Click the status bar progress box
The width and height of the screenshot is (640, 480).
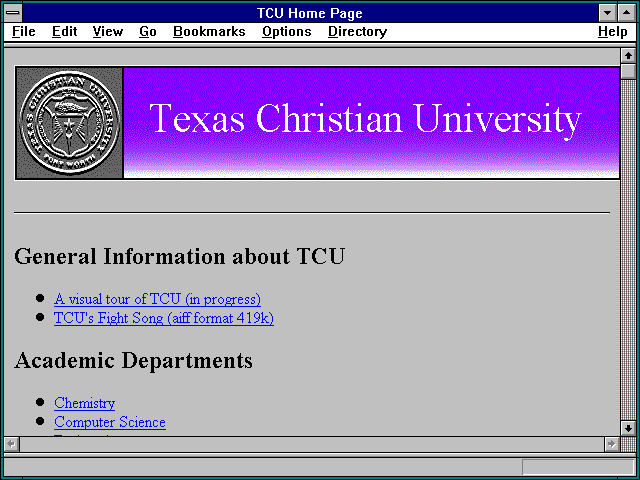[578, 466]
